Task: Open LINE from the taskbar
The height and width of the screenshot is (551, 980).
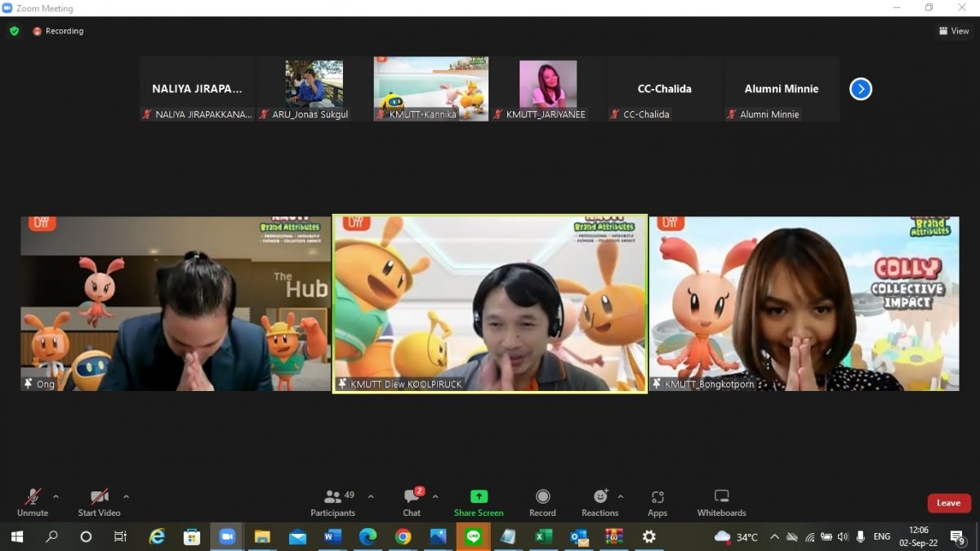Action: click(x=473, y=536)
